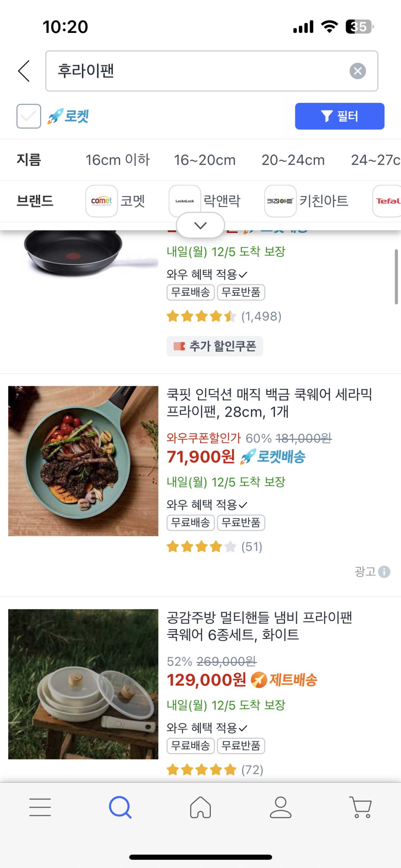Open the hamburger menu in bottom bar

(40, 807)
